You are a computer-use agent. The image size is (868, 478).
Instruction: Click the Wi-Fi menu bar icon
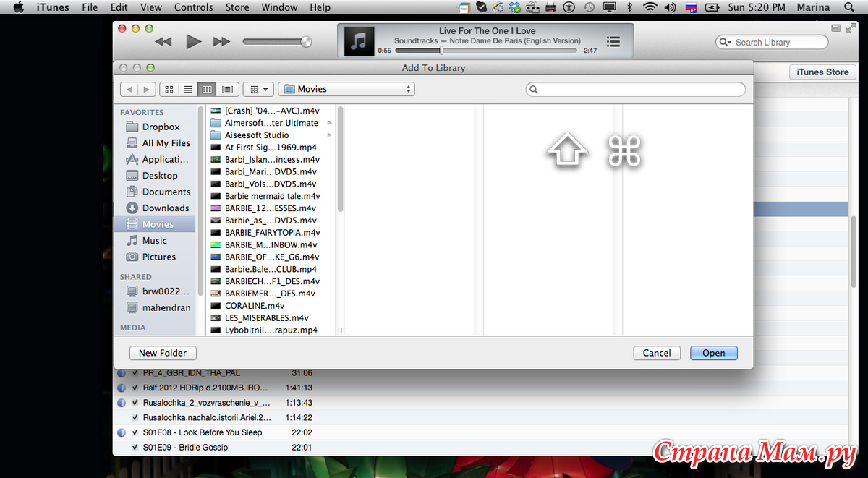(x=650, y=7)
